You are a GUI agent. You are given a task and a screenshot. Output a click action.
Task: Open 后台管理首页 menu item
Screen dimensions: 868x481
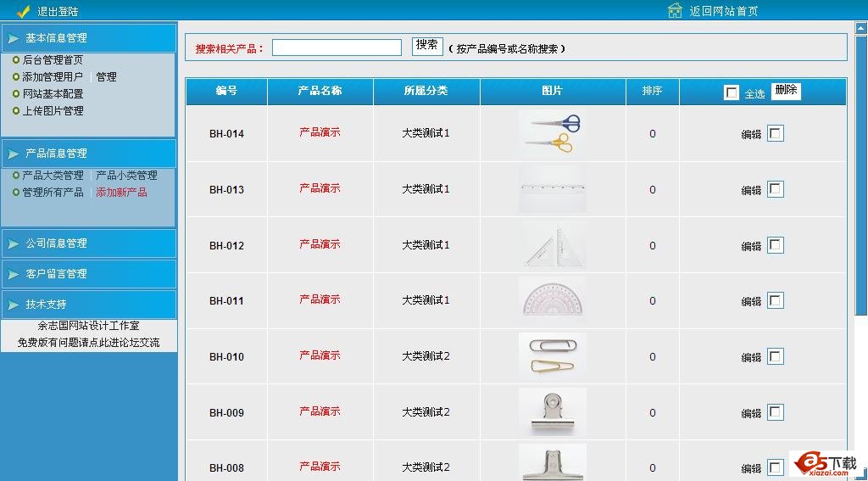(x=53, y=60)
